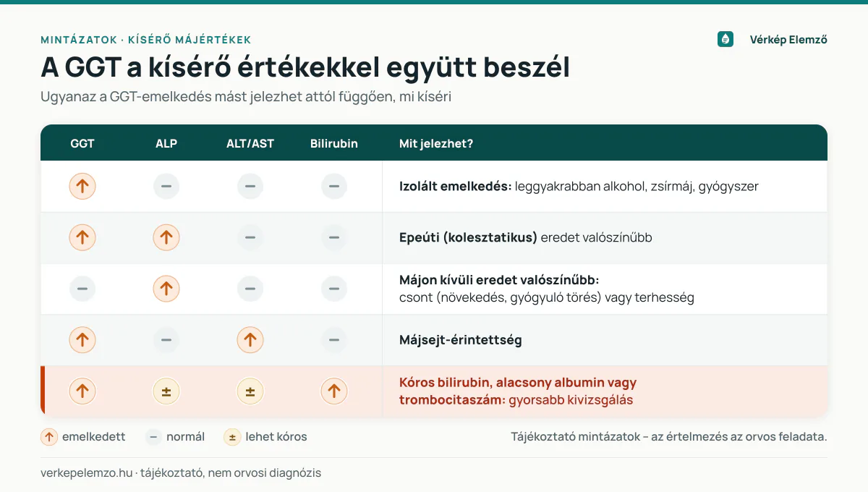The image size is (868, 492).
Task: Click the Bilirubin up arrow in the Kóros bilirubin row
Action: click(x=334, y=391)
